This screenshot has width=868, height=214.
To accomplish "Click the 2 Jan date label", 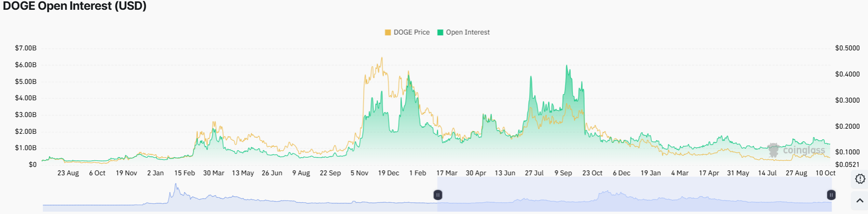I will 156,173.
